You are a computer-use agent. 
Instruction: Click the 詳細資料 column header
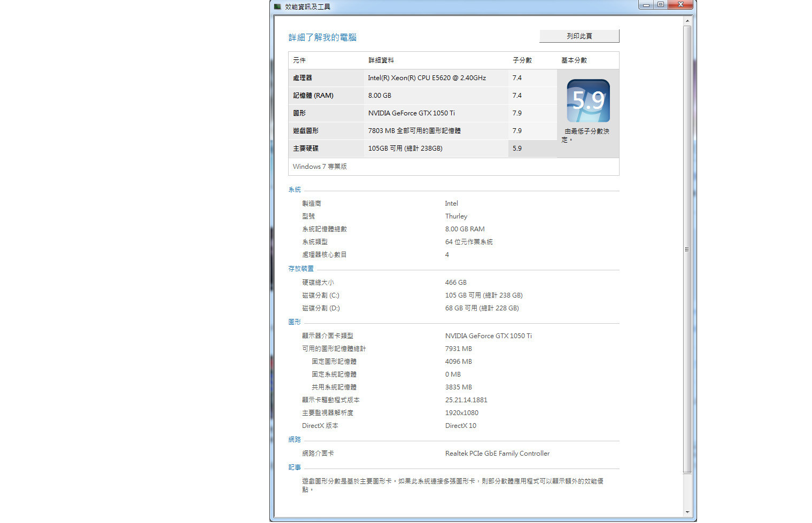381,60
